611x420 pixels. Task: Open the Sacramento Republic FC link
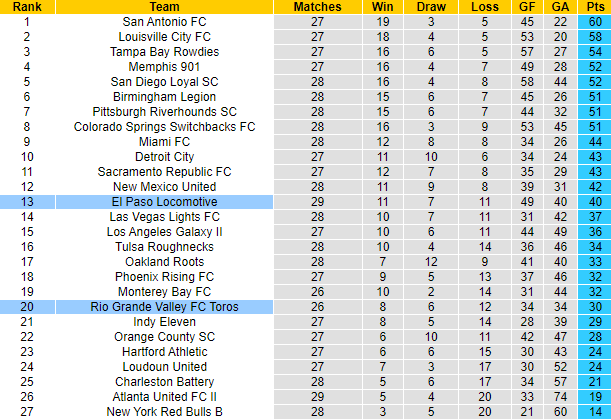tap(164, 172)
